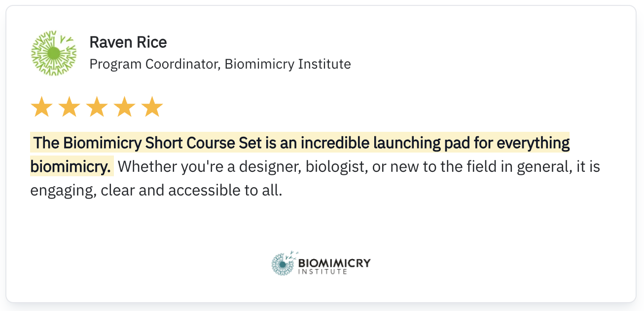Click the line "engaging, clear and accessible to all."
Viewport: 644px width, 311px height.
[x=156, y=191]
